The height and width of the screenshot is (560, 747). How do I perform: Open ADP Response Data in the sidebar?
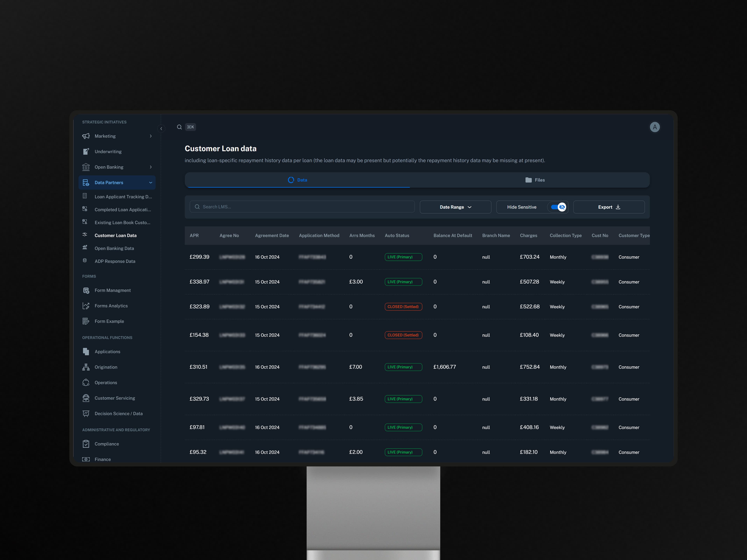[x=115, y=261]
